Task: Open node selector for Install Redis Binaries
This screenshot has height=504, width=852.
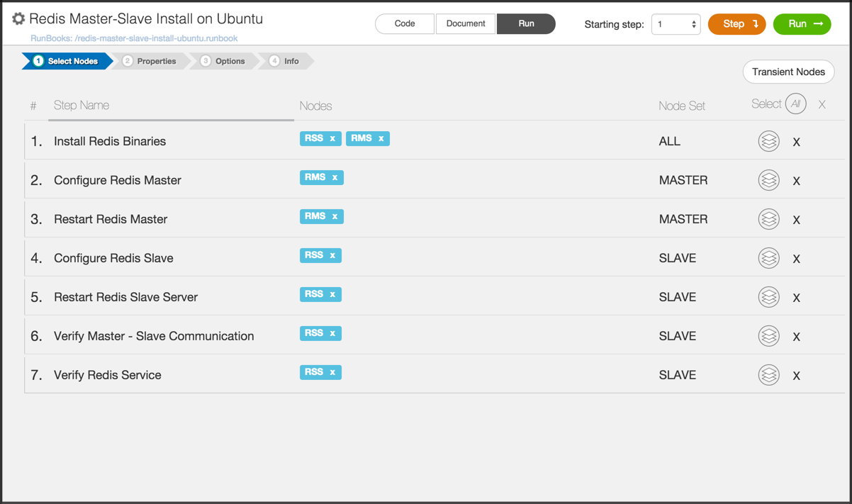Action: tap(768, 141)
